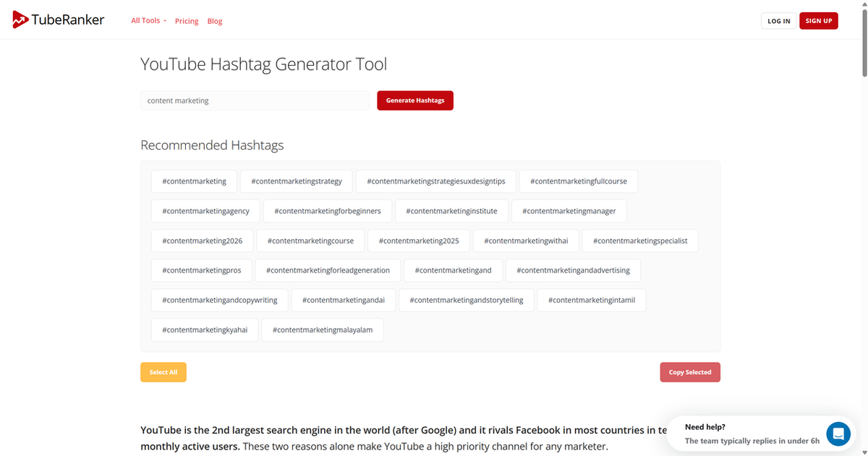Screen dimensions: 868x456
Task: Click the SIGN UP button
Action: pos(819,21)
